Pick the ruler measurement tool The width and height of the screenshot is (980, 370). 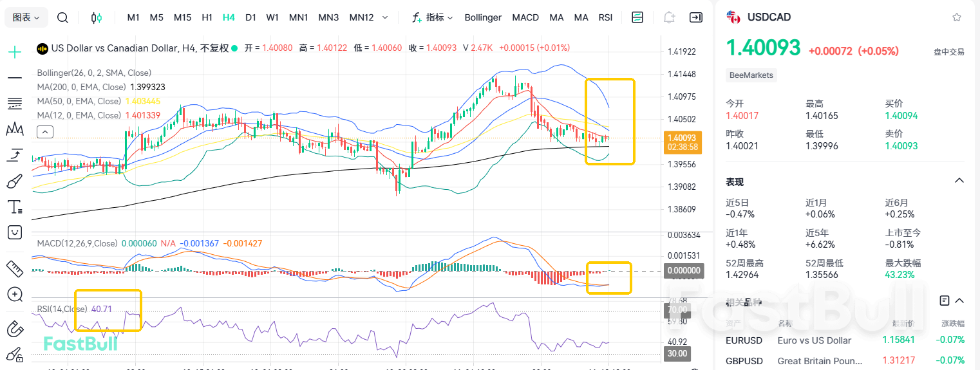point(14,268)
